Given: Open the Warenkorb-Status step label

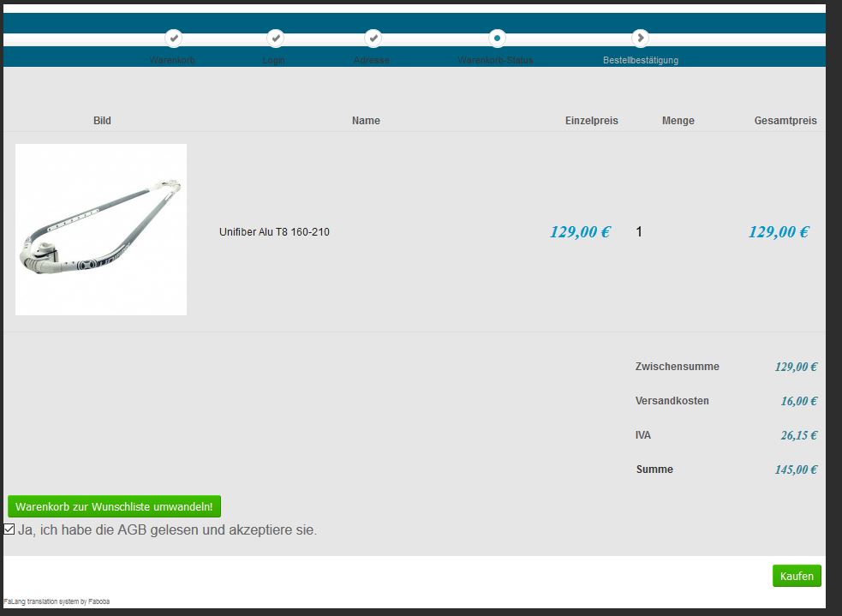Looking at the screenshot, I should (496, 60).
